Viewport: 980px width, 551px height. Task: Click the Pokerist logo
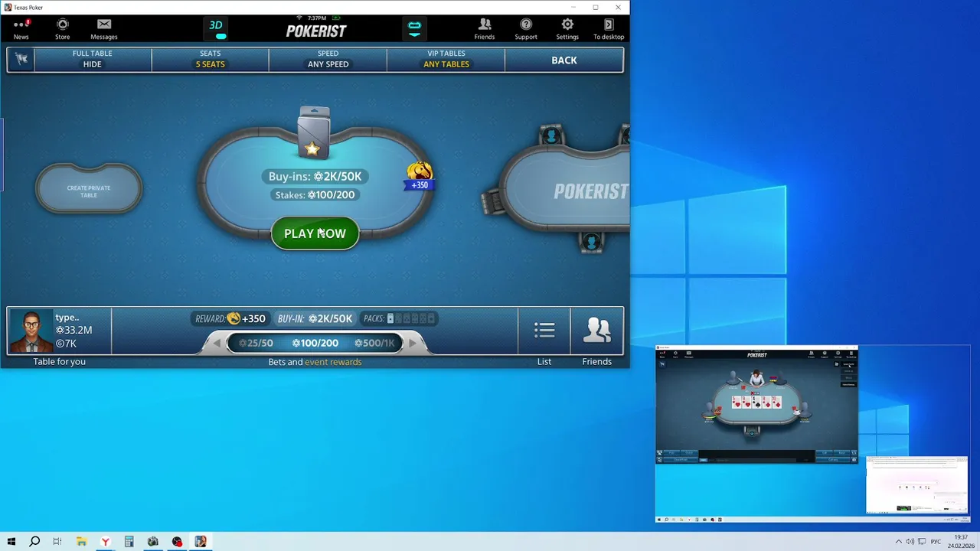pos(316,31)
